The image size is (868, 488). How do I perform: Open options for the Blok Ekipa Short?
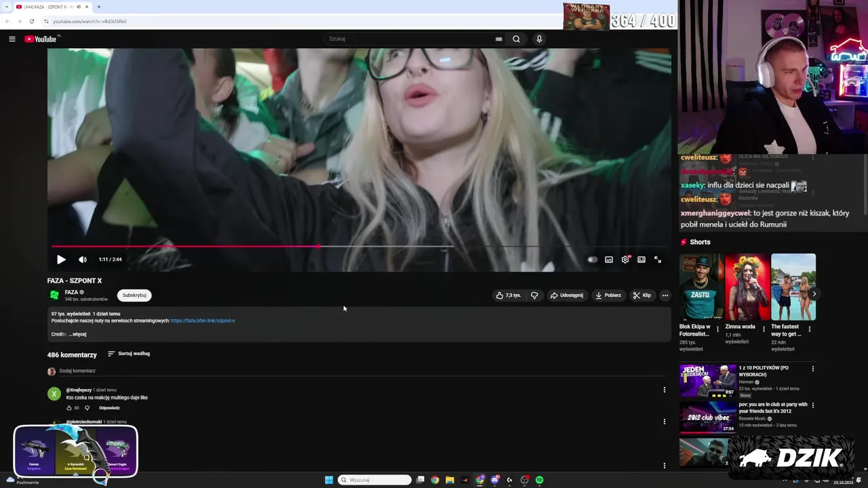718,329
